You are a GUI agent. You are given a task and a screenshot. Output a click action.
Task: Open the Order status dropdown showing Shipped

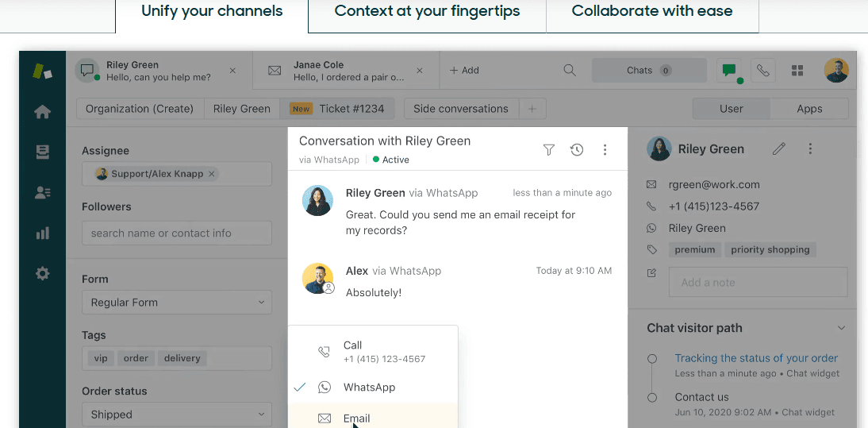coord(177,415)
